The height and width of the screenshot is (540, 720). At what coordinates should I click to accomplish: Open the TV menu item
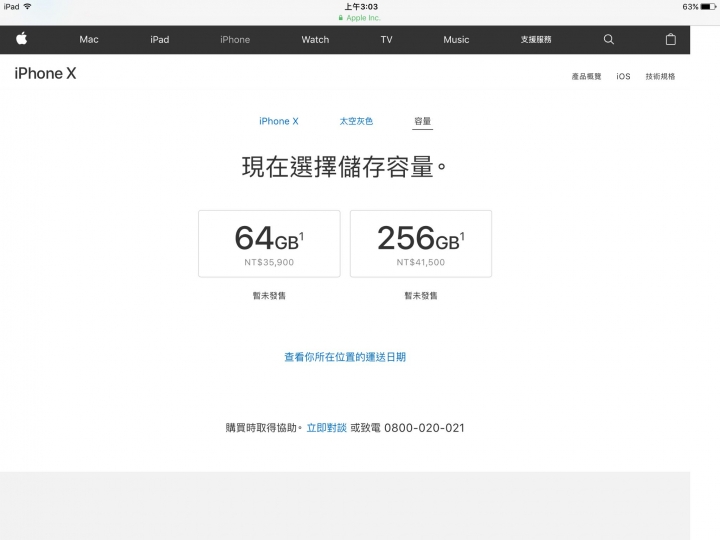386,39
